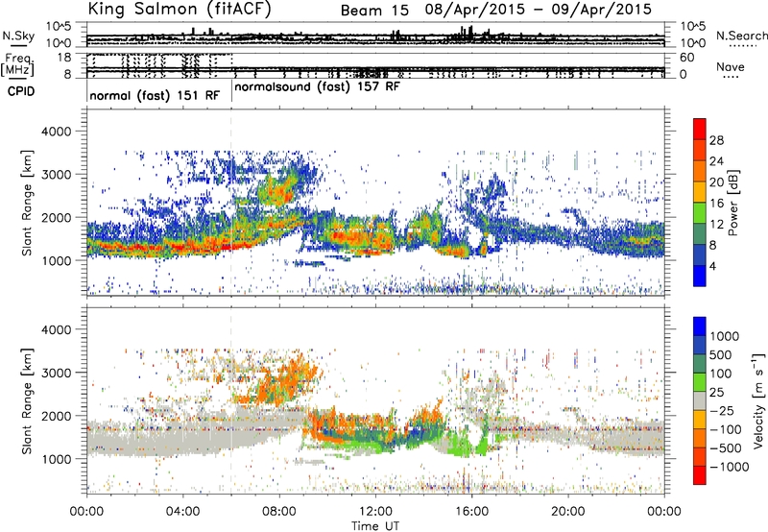
Task: Click the "12:00" time axis tick label
Action: point(375,512)
